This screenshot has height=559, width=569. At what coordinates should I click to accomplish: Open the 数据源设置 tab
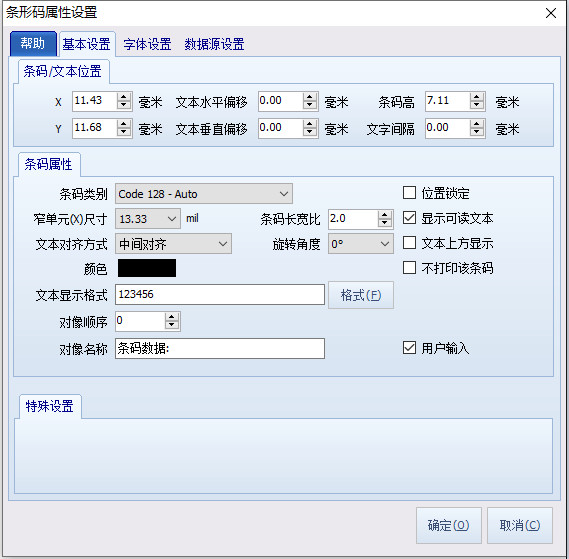coord(214,44)
